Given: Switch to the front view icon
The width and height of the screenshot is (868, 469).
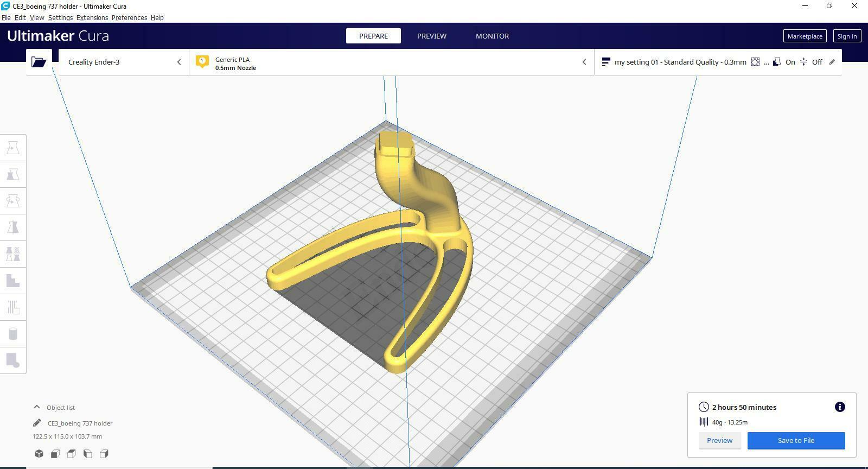Looking at the screenshot, I should [x=55, y=454].
